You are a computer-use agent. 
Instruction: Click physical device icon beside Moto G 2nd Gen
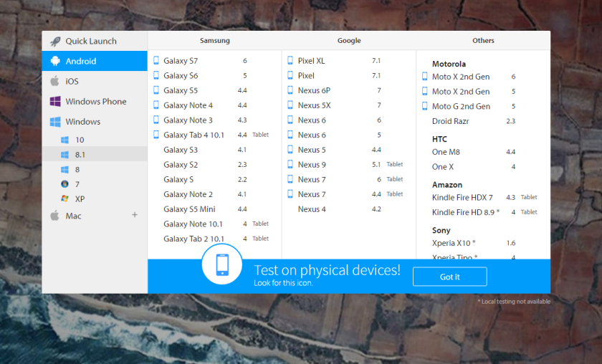(x=424, y=106)
